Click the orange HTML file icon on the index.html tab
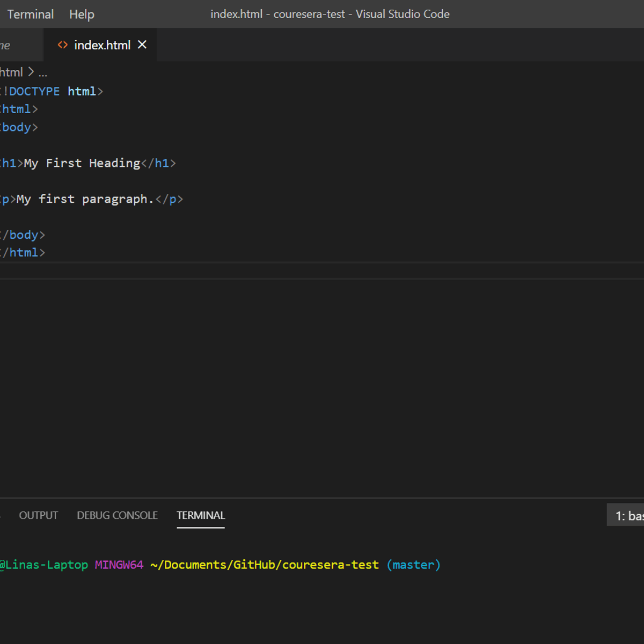This screenshot has height=644, width=644. click(x=63, y=45)
